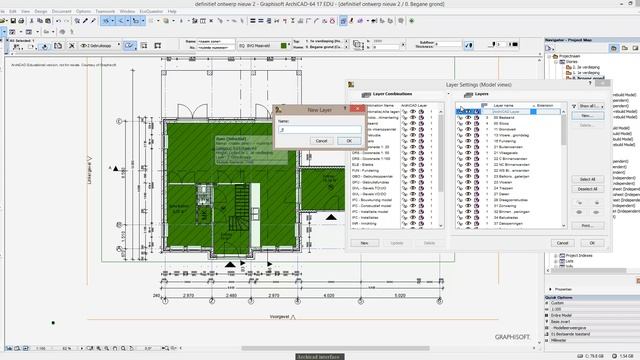Click the Name field in the New Layer dialog

point(320,130)
